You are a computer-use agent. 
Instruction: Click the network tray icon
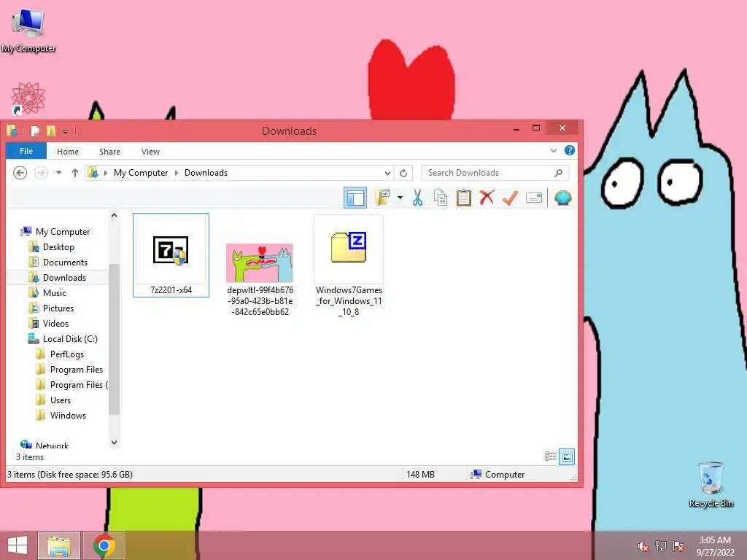661,546
